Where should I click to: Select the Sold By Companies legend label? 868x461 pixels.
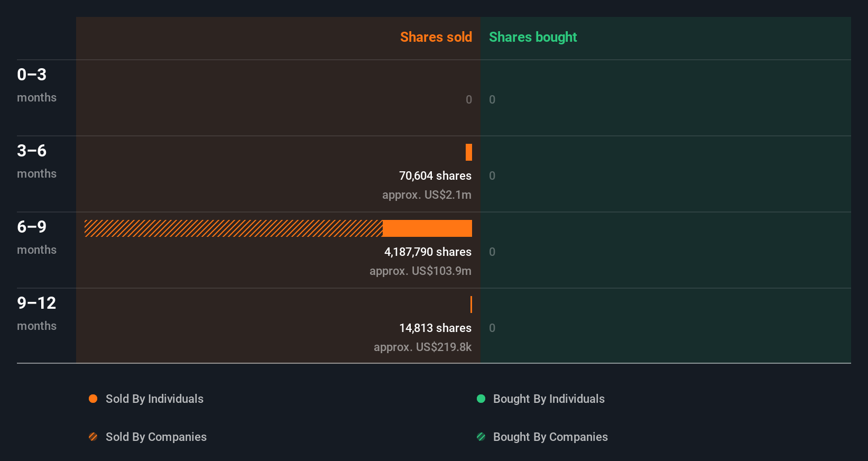tap(156, 437)
